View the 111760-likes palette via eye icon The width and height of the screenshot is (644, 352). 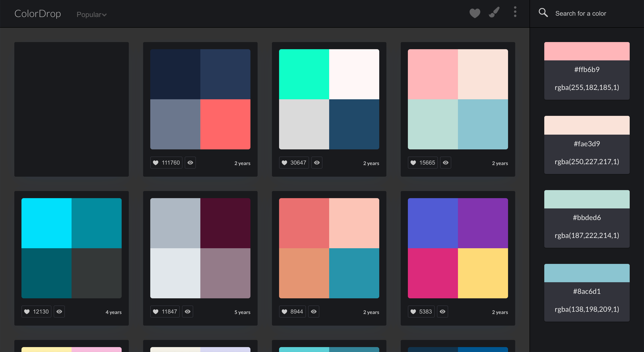[x=190, y=163]
